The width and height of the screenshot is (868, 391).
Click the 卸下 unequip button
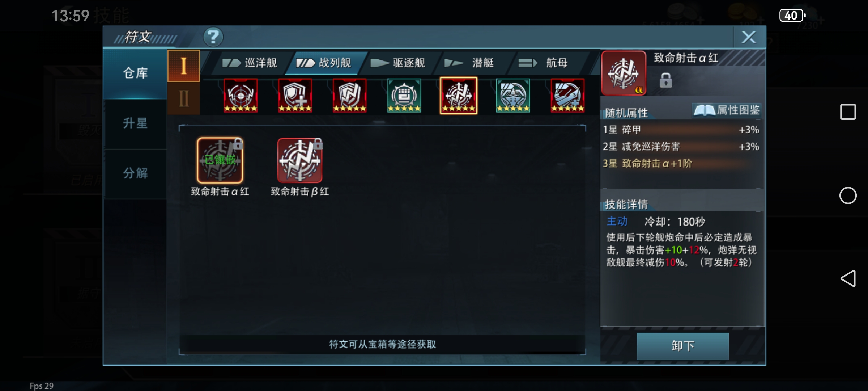(x=682, y=346)
